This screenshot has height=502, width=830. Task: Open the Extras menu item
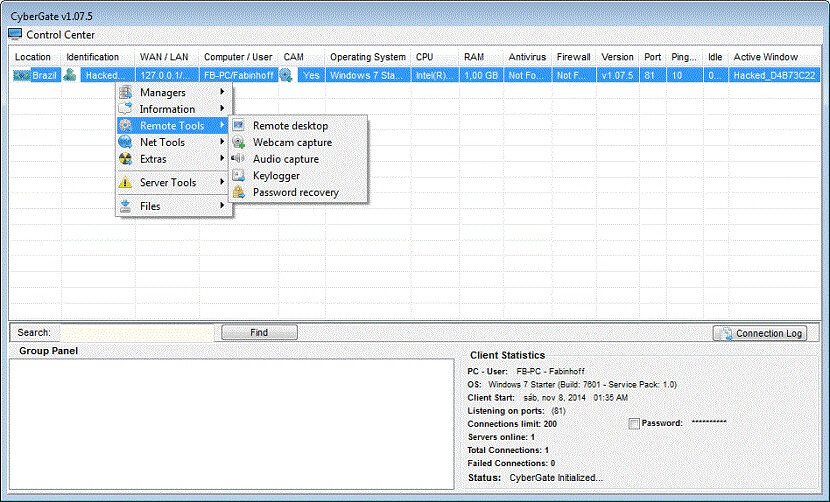coord(173,159)
